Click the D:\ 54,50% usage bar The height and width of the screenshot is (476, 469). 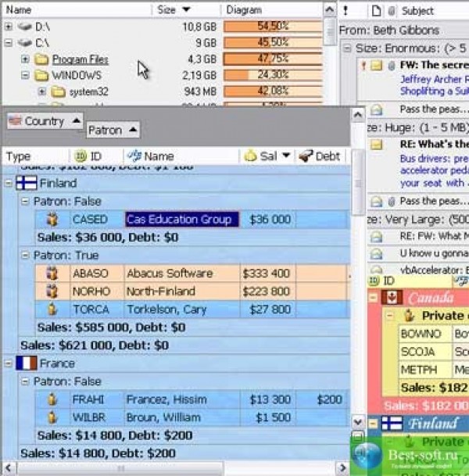tap(273, 27)
